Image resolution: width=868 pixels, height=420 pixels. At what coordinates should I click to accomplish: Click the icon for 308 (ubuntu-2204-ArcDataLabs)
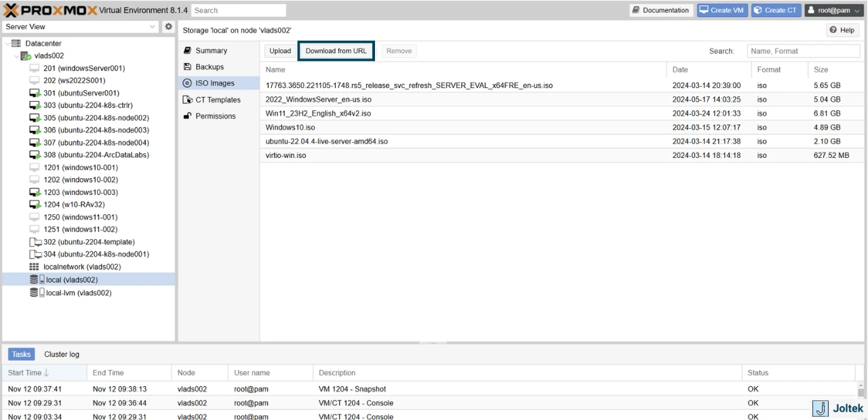click(x=35, y=155)
